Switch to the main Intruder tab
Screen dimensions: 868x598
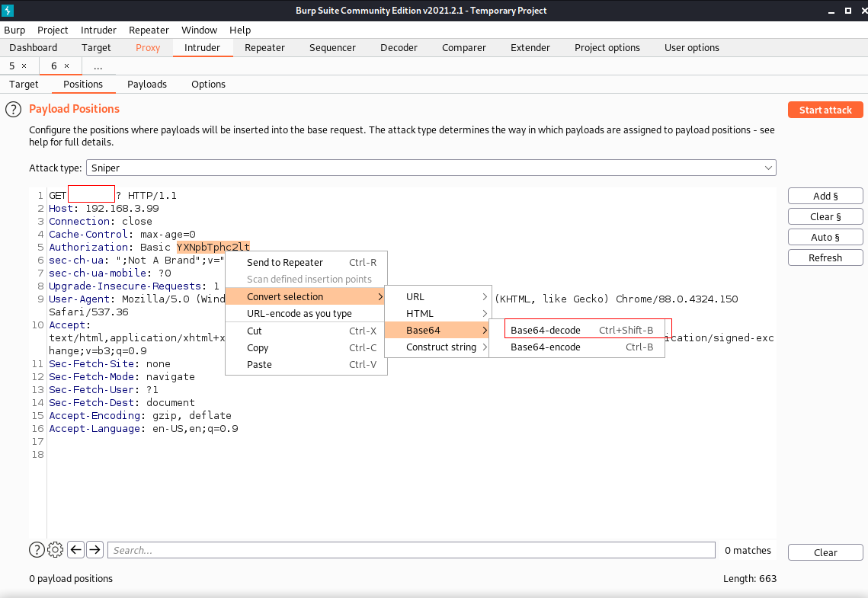(x=202, y=47)
